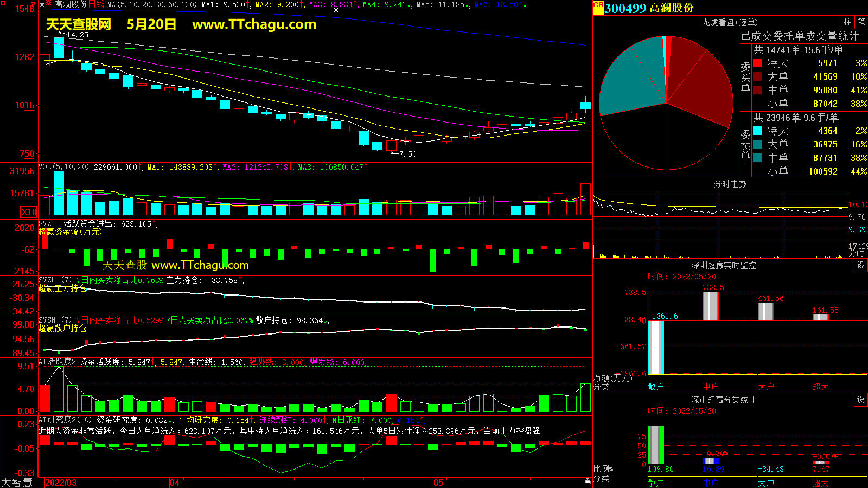
Task: Toggle the 分时 intraday view label
Action: (x=856, y=253)
